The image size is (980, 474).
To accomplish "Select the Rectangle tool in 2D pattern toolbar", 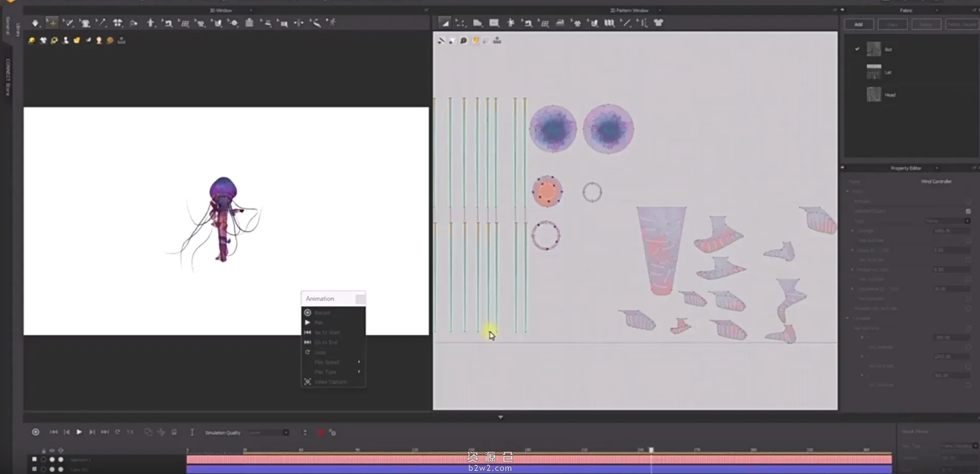I will [494, 23].
